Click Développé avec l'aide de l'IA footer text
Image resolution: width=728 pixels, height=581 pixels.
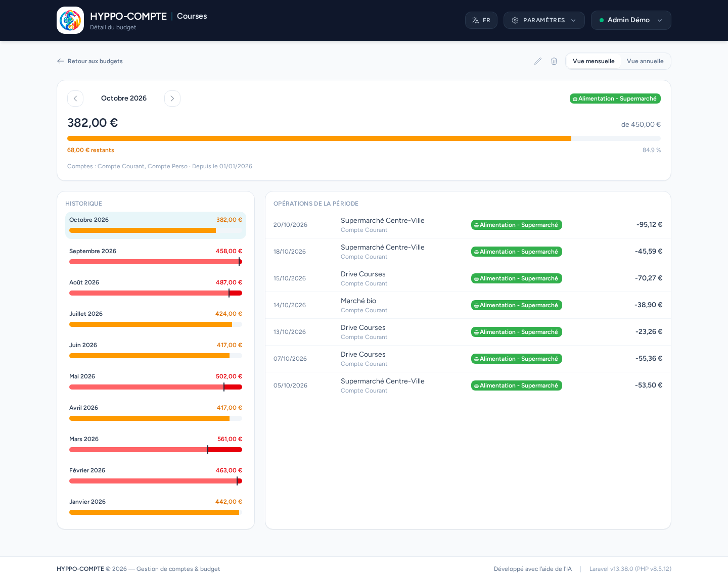point(533,569)
